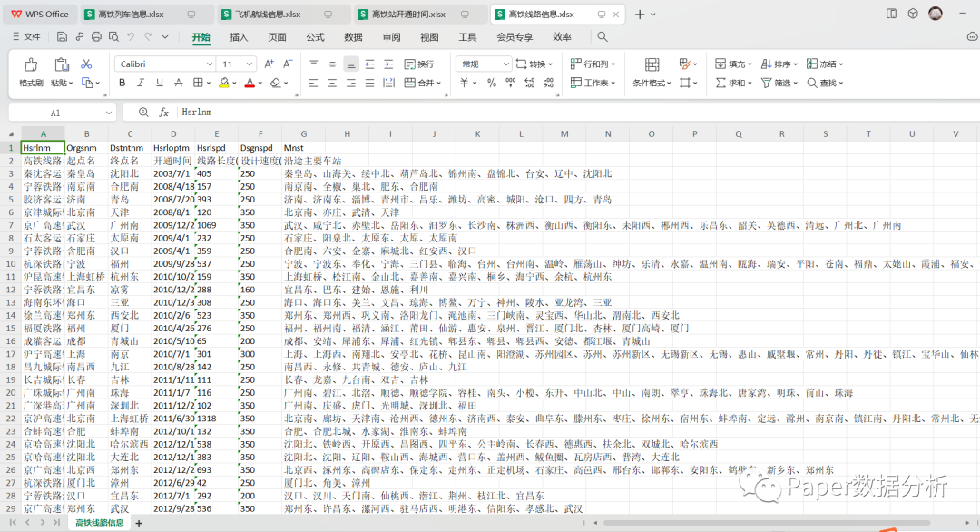Click the WPS Office home tab

point(40,14)
